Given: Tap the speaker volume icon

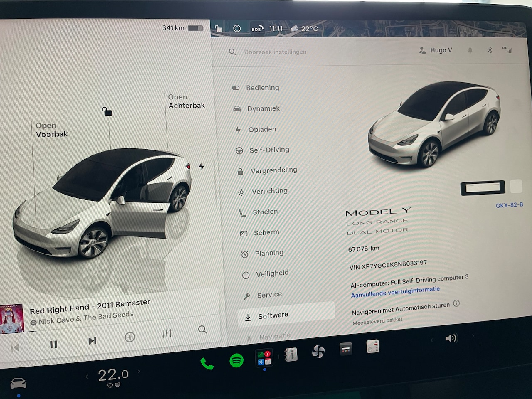Looking at the screenshot, I should click(451, 338).
